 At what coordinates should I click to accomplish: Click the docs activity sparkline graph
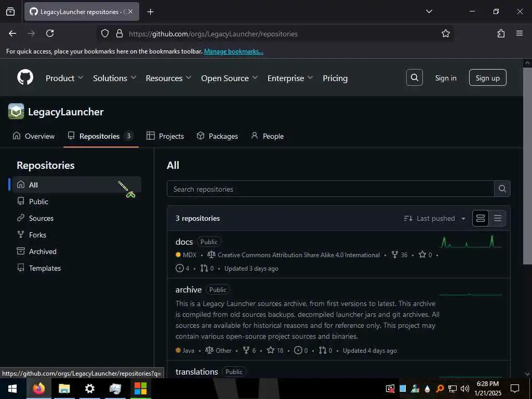(x=470, y=242)
